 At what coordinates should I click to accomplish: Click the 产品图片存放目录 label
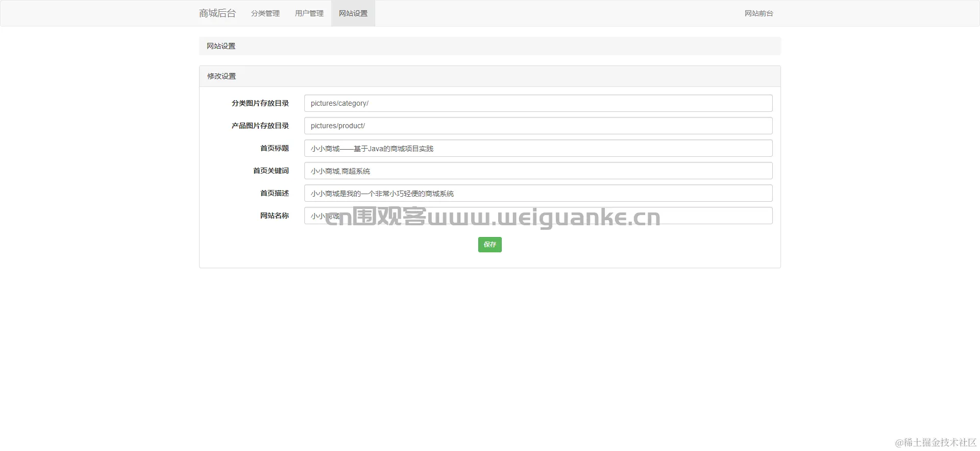pyautogui.click(x=260, y=126)
